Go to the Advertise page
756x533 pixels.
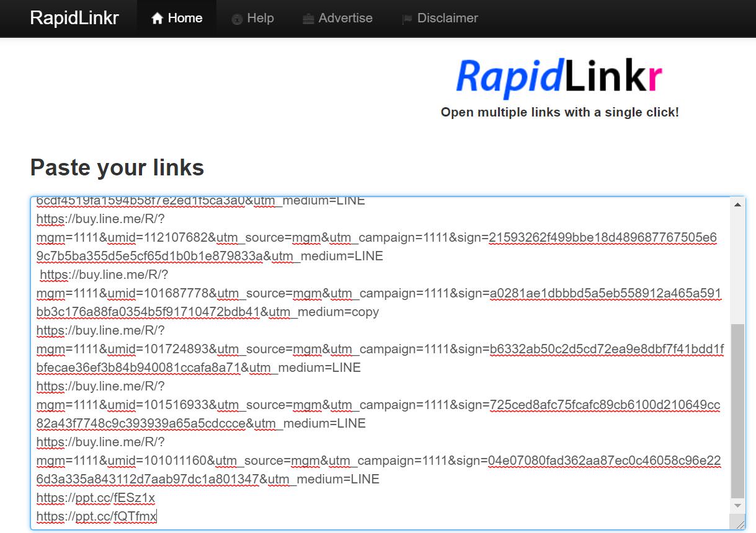coord(337,19)
